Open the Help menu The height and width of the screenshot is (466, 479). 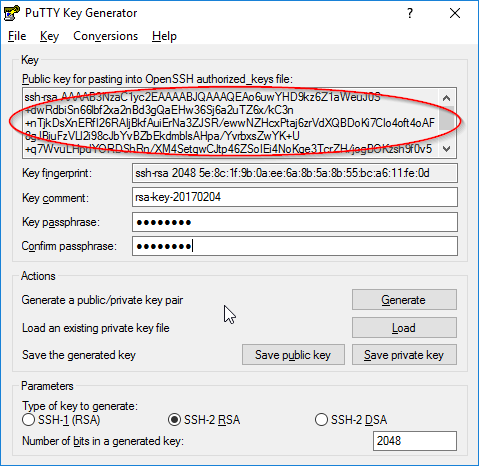(x=164, y=36)
